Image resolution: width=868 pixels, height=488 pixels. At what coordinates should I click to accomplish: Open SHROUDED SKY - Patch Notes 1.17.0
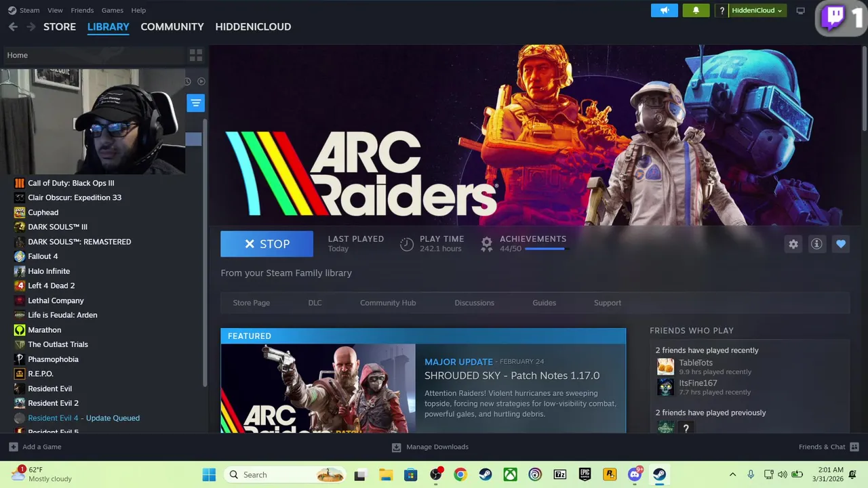click(512, 375)
